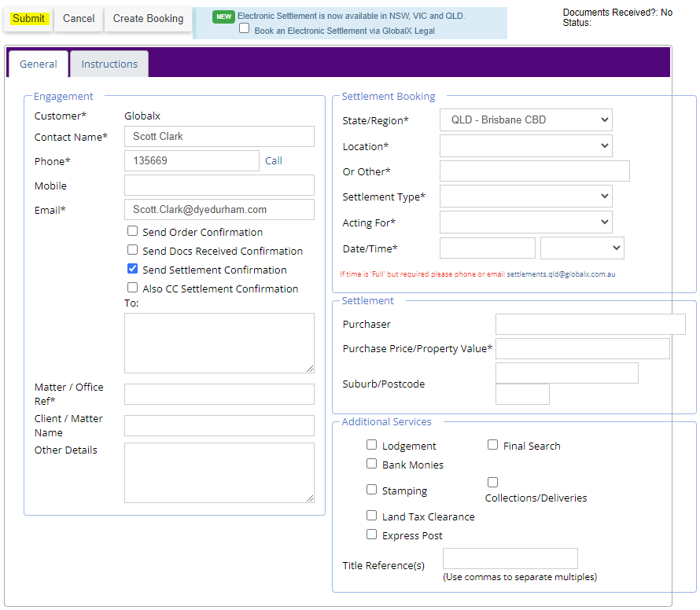Focus the Purchaser text field

click(x=590, y=324)
